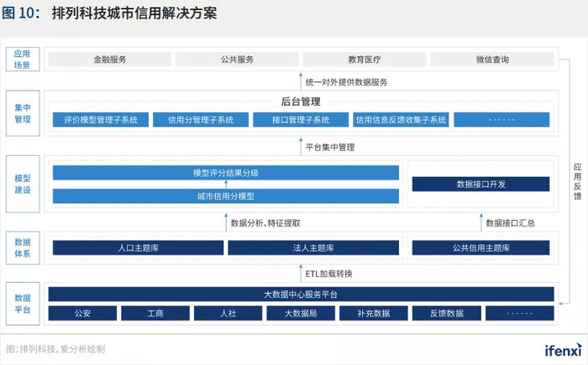Select the 公安 data source box
Screen dimensions: 588x365
click(x=82, y=313)
